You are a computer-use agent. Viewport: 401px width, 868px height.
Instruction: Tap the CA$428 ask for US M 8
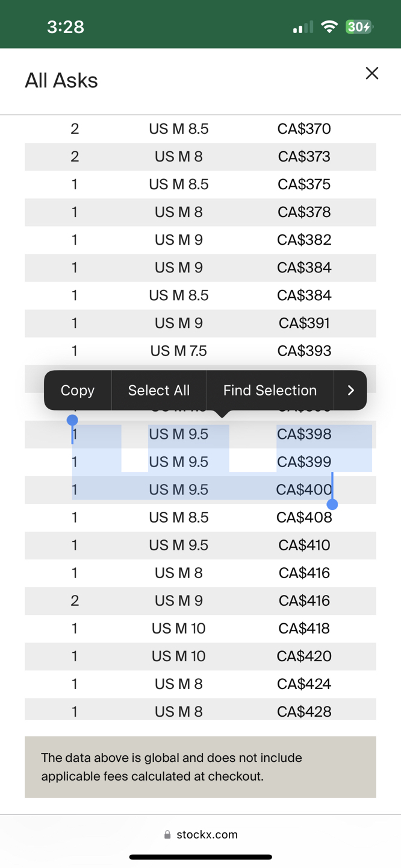(x=304, y=711)
